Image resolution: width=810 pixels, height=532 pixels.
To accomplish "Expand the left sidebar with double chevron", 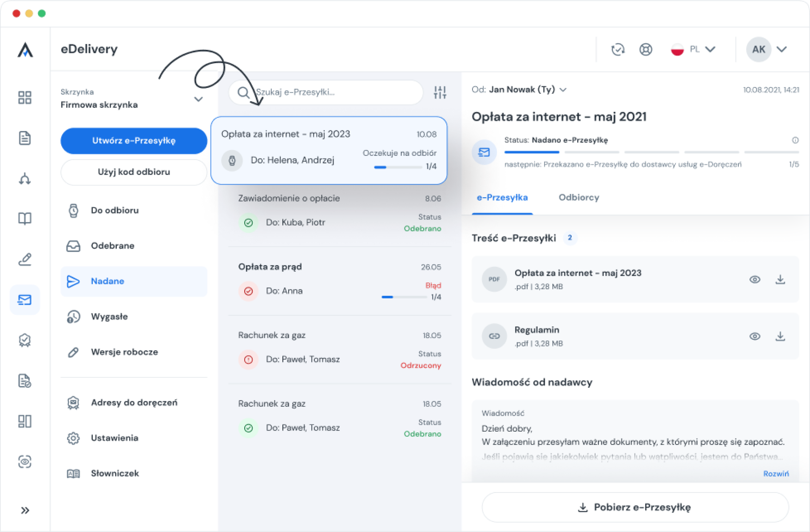I will click(x=25, y=510).
